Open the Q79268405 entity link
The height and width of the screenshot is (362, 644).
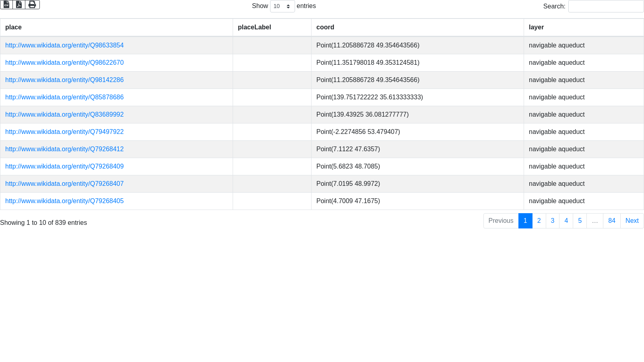(64, 201)
